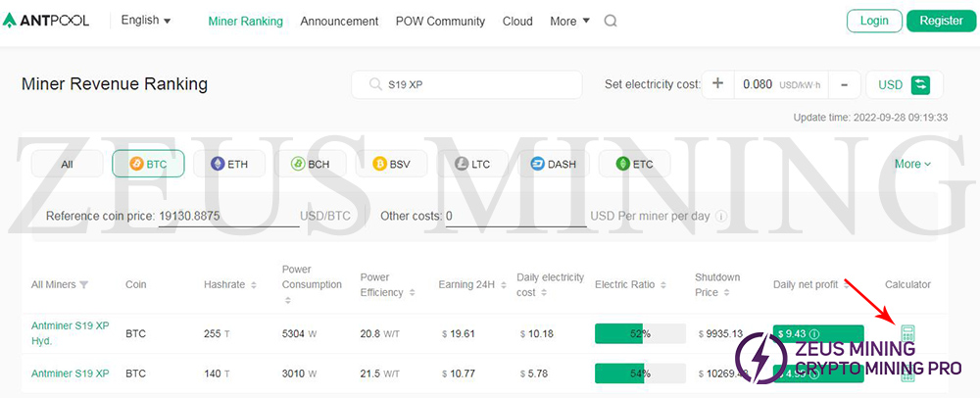Select the ETH coin filter
This screenshot has width=980, height=398.
pyautogui.click(x=228, y=164)
